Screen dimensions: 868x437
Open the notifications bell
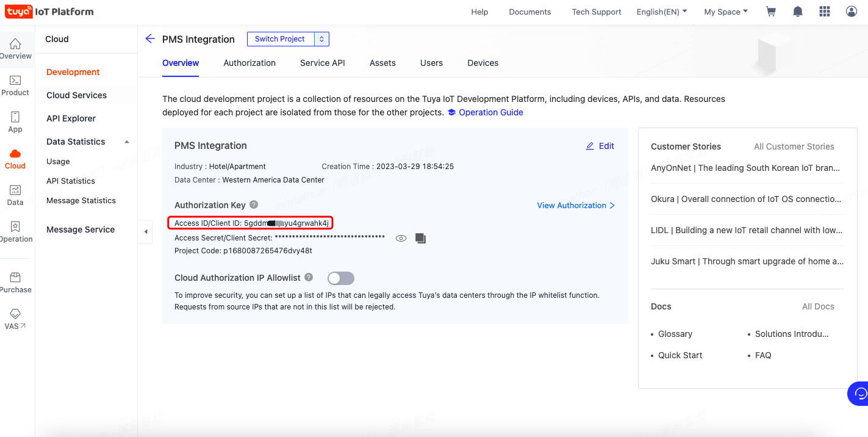(798, 12)
